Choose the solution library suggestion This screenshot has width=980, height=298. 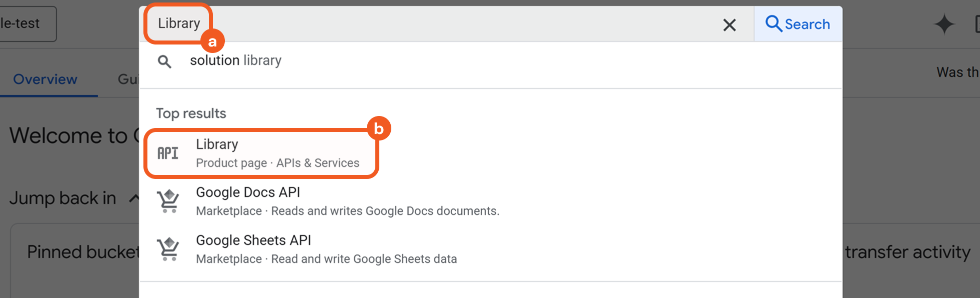coord(235,60)
